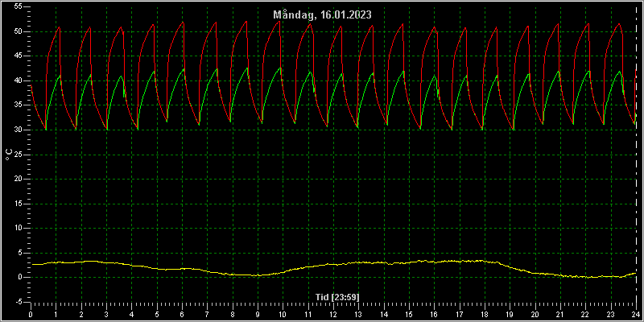Image resolution: width=644 pixels, height=322 pixels.
Task: Click hour 3 on the time axis
Action: [x=106, y=314]
